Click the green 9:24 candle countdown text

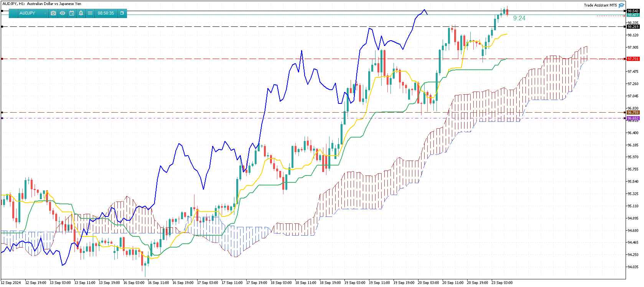(519, 18)
